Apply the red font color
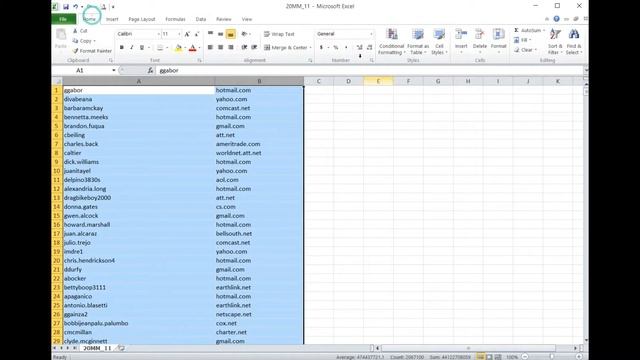Image resolution: width=640 pixels, height=360 pixels. coord(193,48)
